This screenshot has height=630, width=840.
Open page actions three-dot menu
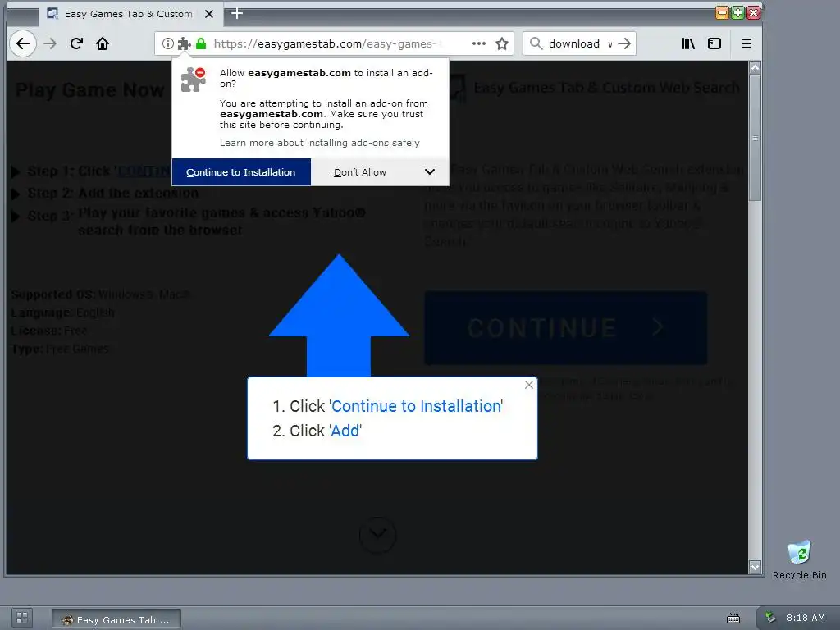[x=479, y=43]
